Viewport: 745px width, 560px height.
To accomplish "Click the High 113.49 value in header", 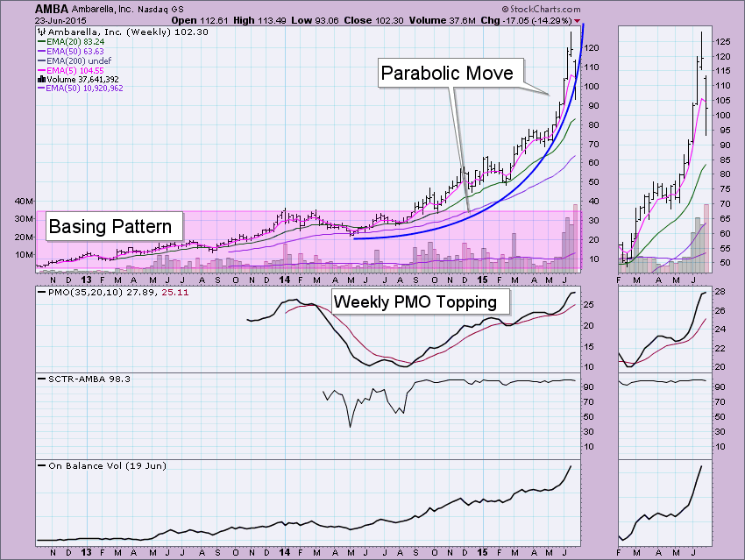I will pos(260,20).
